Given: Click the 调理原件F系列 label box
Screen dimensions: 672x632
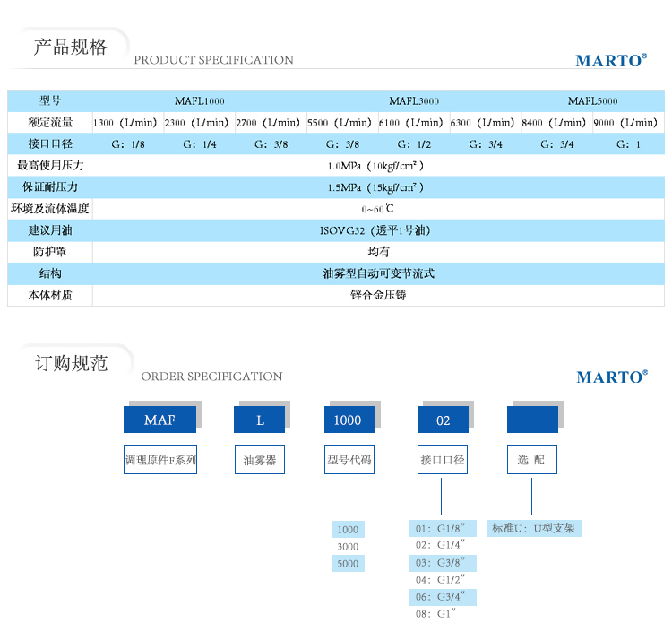Looking at the screenshot, I should click(x=160, y=460).
